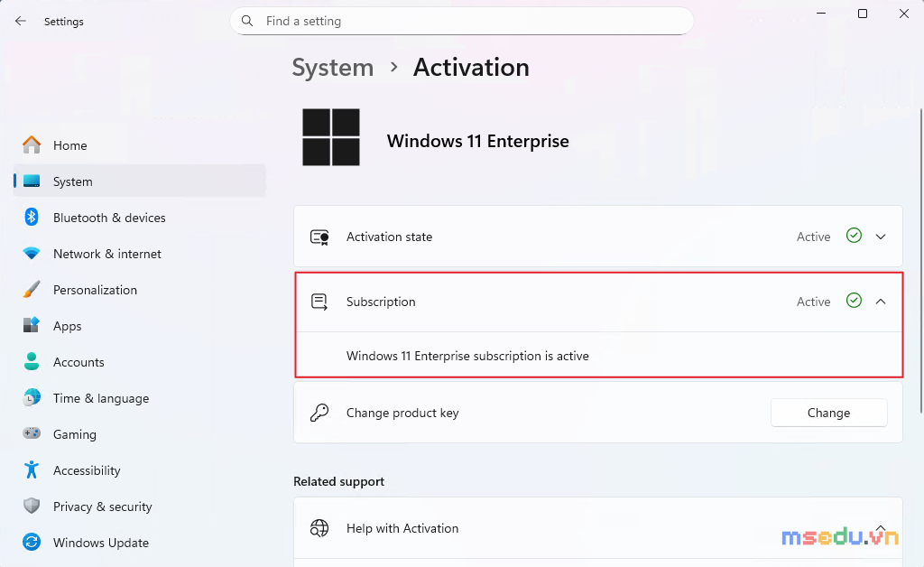Click the Accessibility figure icon

point(32,469)
